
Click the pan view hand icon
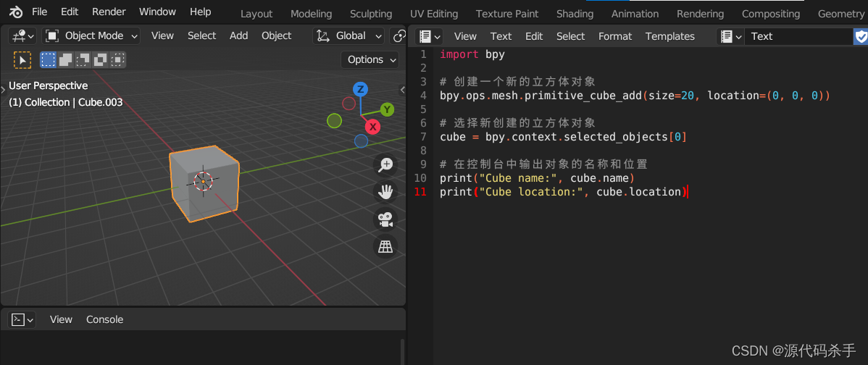(385, 192)
